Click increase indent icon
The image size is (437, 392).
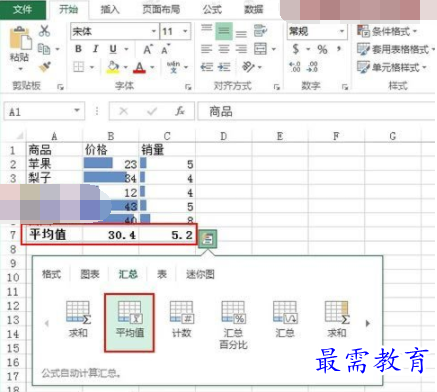224,67
